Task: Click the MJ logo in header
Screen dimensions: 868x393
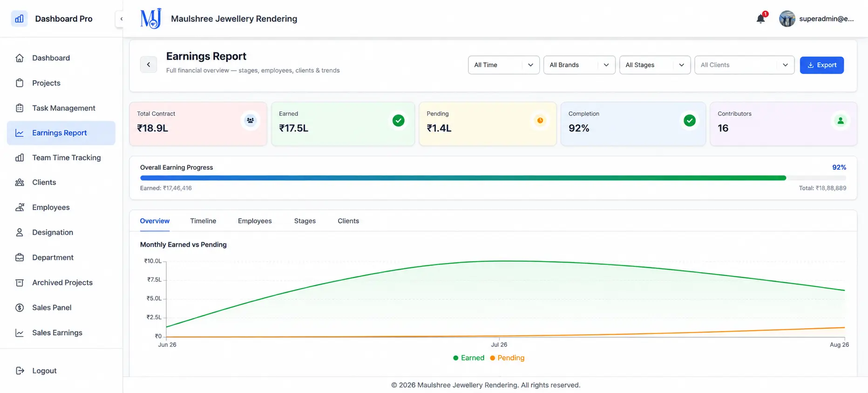Action: [151, 19]
